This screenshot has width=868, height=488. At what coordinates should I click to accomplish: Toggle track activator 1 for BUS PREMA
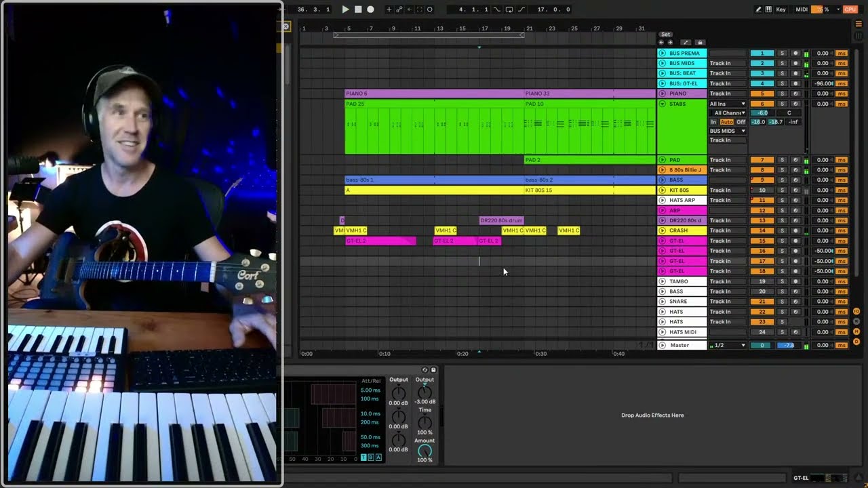pos(762,53)
